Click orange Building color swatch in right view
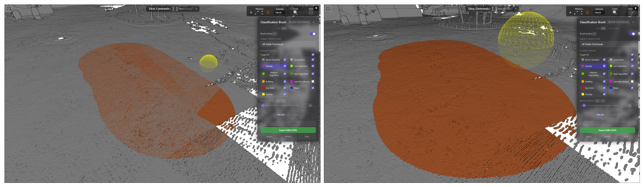 pos(583,82)
